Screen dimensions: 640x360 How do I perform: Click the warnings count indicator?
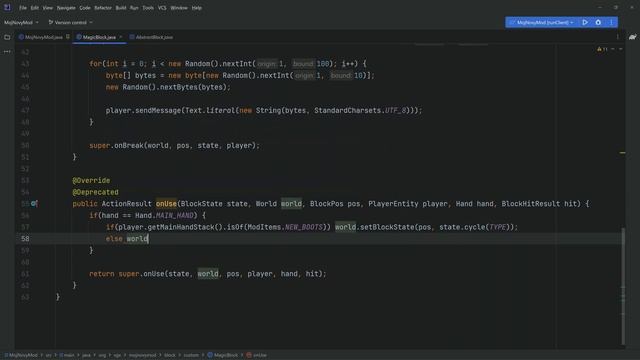(602, 49)
